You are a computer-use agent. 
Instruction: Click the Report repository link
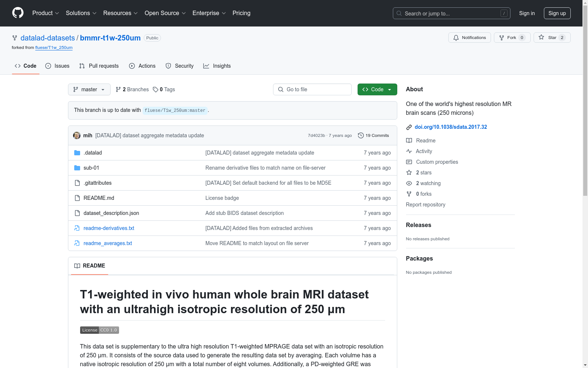[426, 205]
